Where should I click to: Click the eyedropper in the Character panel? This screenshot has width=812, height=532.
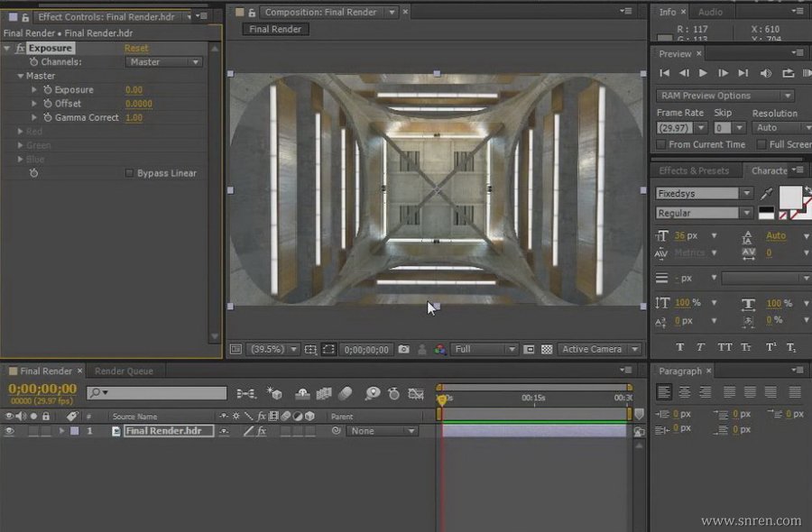point(766,194)
